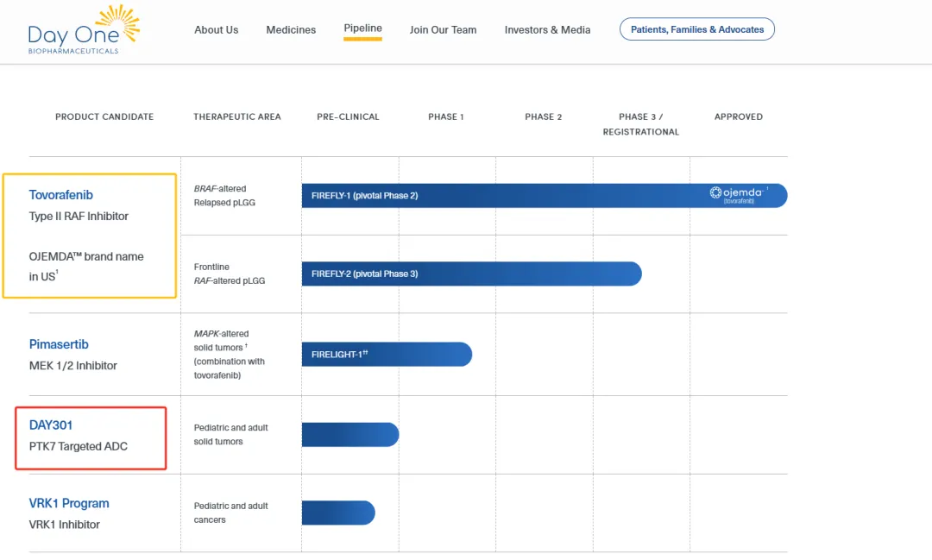
Task: Click the DAY301 pre-clinical progress bar
Action: pos(349,435)
